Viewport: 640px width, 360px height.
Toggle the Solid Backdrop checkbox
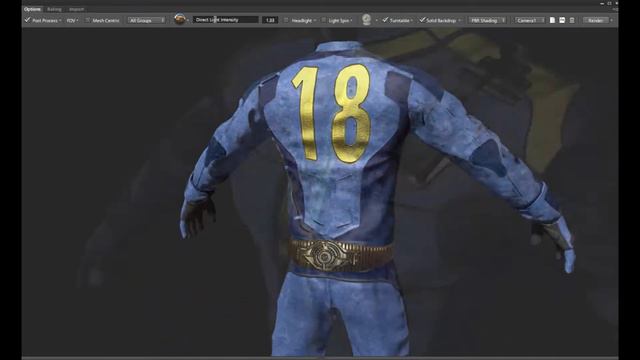coord(422,20)
